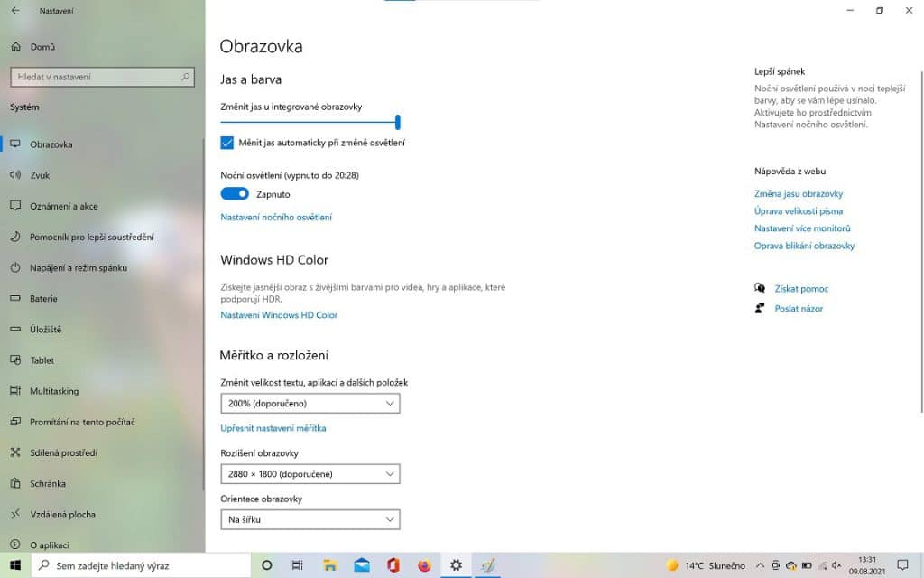The width and height of the screenshot is (924, 578).
Task: Open Zvuk sound settings
Action: (40, 175)
